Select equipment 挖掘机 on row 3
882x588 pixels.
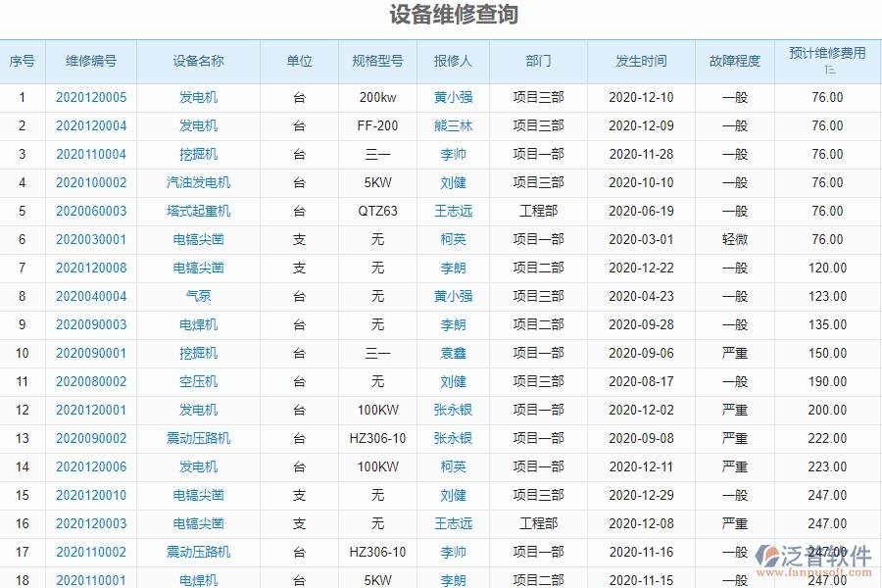pyautogui.click(x=197, y=154)
